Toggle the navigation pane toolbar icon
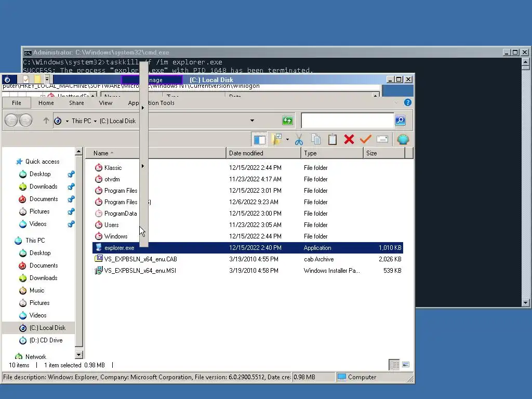532x399 pixels. tap(260, 140)
